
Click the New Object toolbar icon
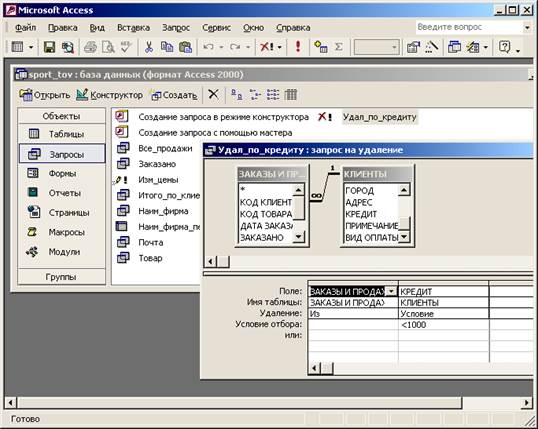tap(472, 47)
